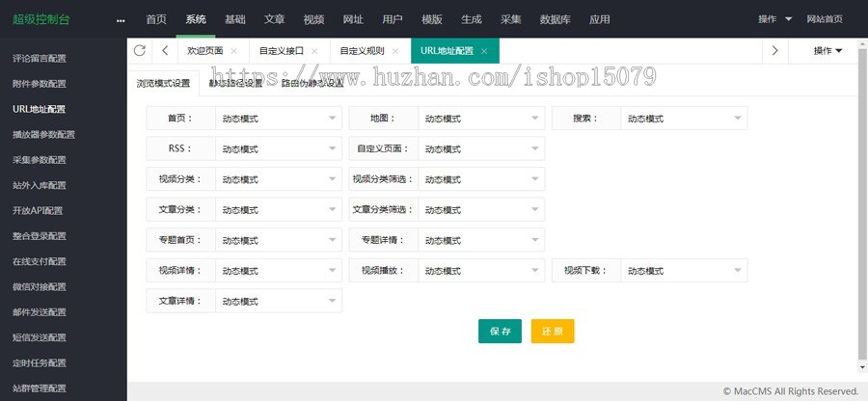Open 定时任务配置 in sidebar

(x=40, y=362)
